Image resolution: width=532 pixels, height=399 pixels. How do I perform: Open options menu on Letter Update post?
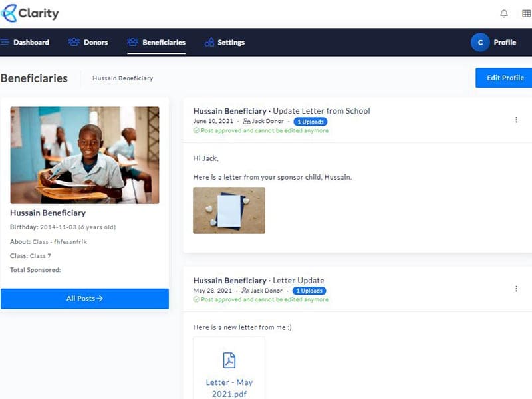pos(517,289)
